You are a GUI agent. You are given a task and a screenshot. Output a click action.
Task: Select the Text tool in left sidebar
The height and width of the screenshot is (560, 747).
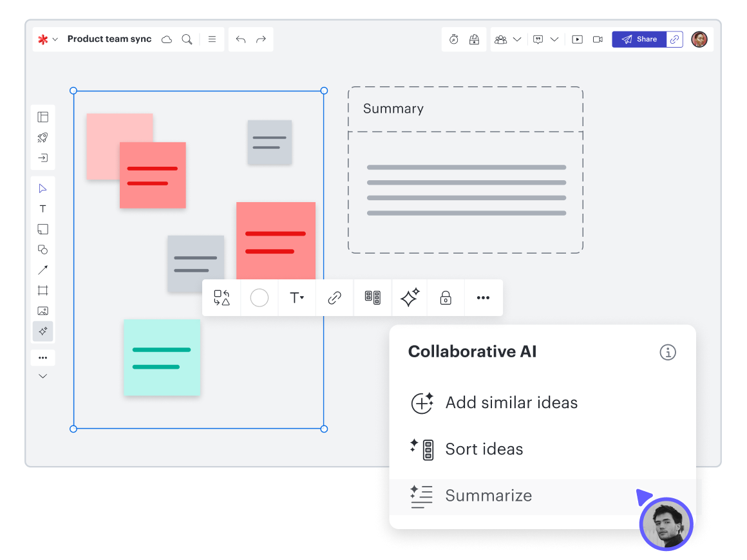pos(43,209)
